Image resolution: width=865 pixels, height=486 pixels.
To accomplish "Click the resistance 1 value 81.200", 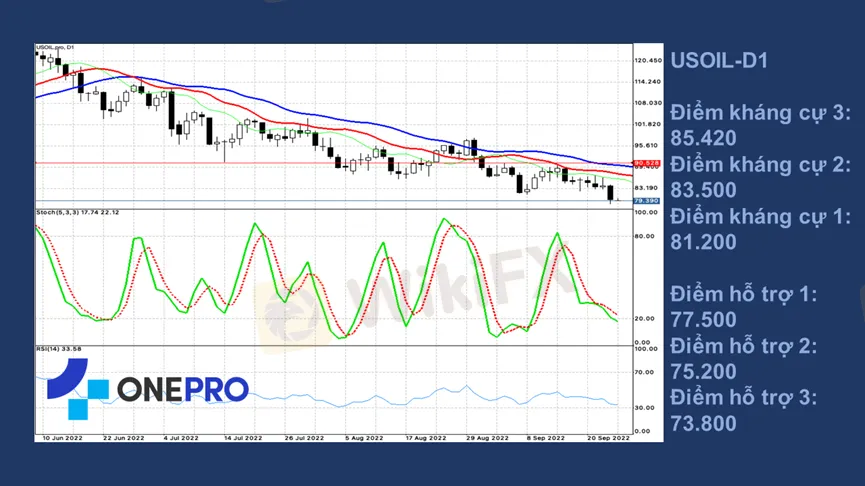I will point(703,241).
